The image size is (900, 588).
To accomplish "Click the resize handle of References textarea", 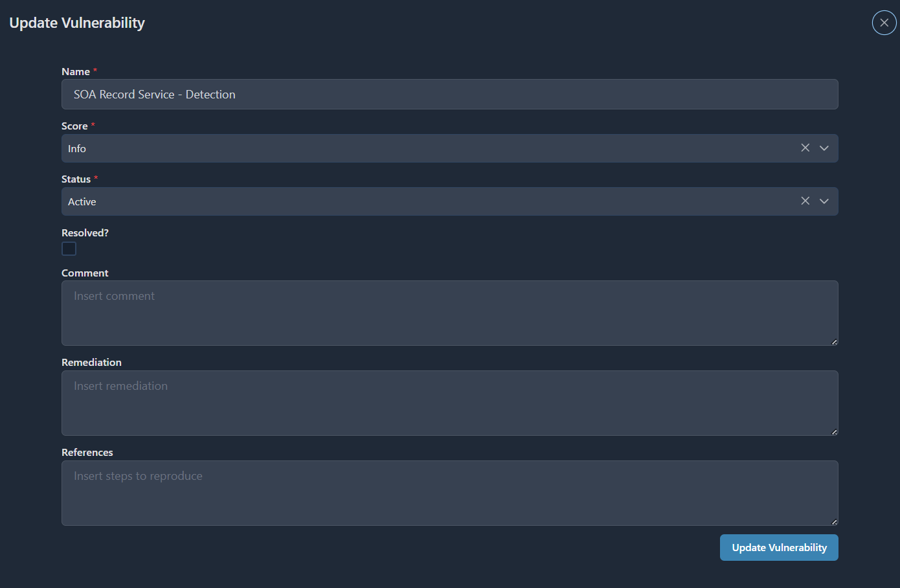I will click(835, 521).
